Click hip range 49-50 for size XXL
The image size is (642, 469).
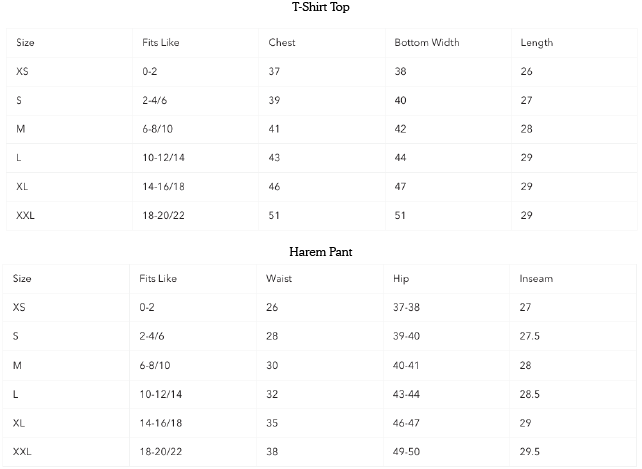(x=408, y=452)
